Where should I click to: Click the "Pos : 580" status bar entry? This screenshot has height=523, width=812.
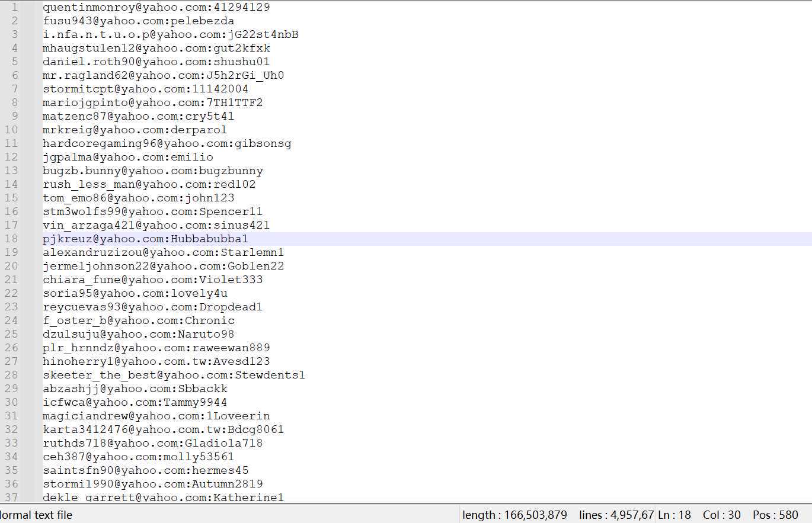[776, 515]
